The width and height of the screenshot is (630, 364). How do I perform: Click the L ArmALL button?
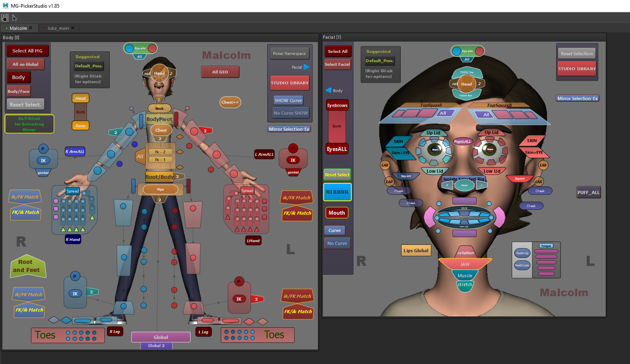[264, 154]
